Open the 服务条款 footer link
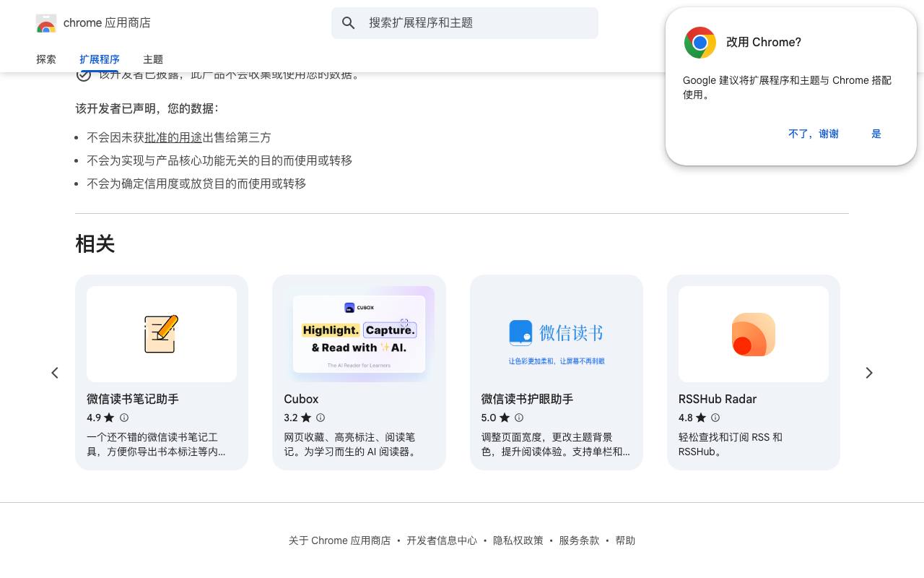The height and width of the screenshot is (578, 924). [579, 540]
